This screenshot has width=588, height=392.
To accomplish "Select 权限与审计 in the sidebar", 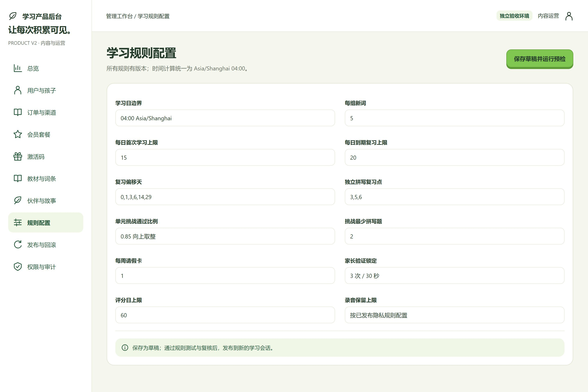I will [46, 267].
